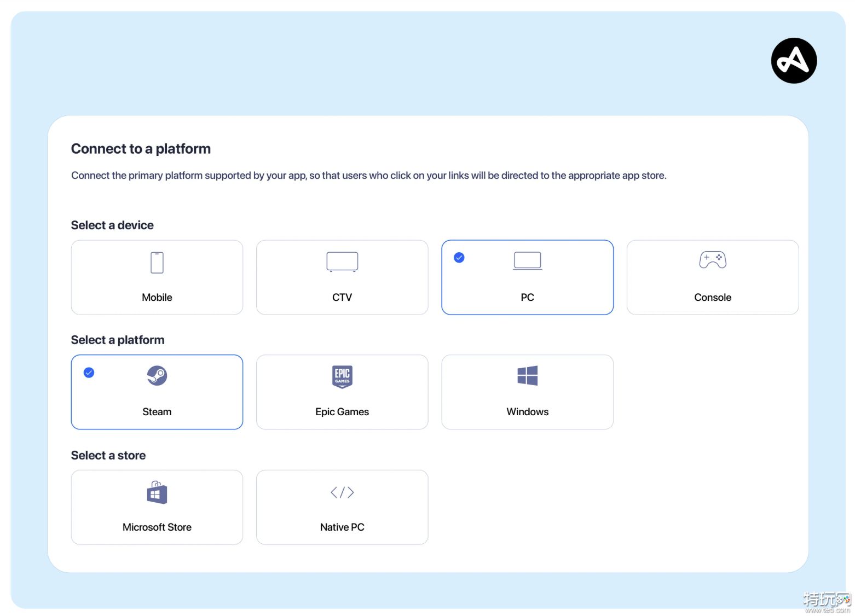Click the Console gamepad icon

713,259
